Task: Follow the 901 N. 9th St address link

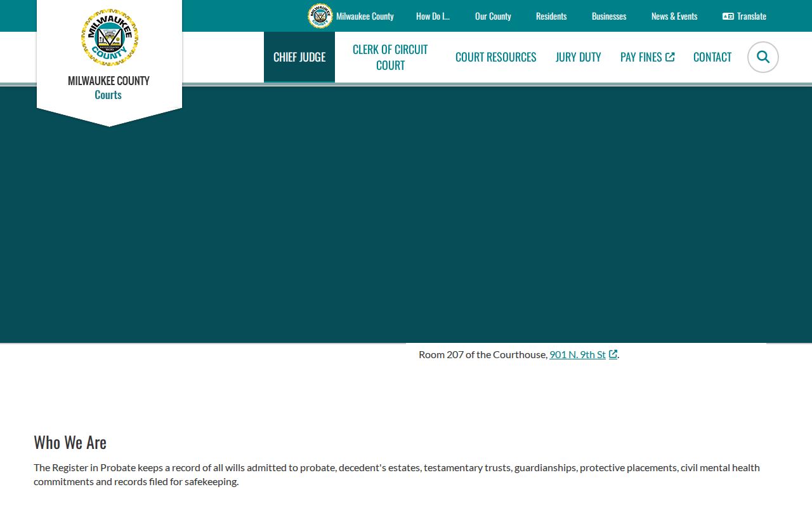Action: (x=577, y=354)
